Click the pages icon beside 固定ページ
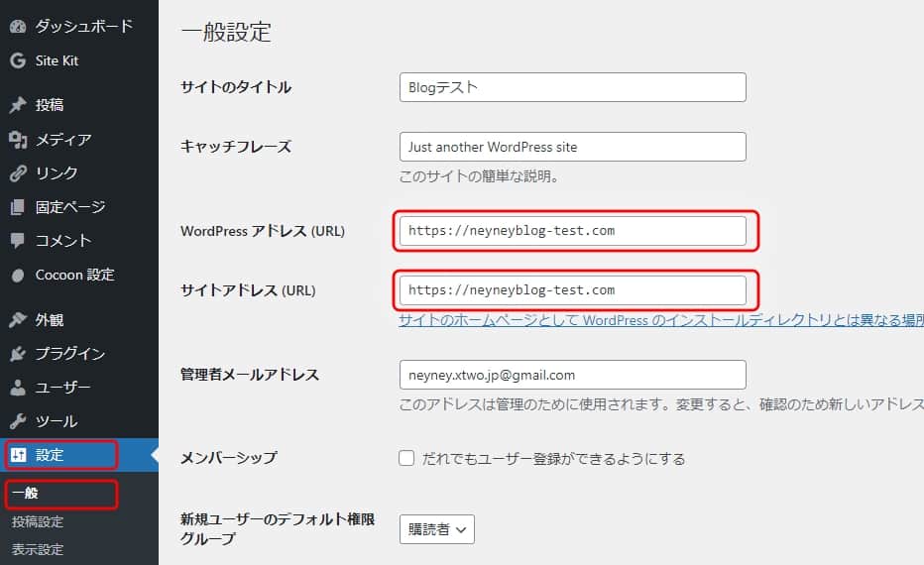This screenshot has height=565, width=924. pos(18,207)
